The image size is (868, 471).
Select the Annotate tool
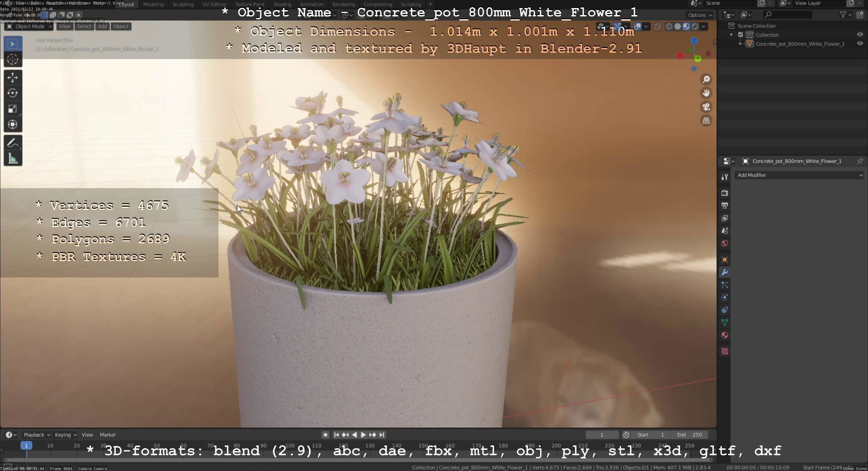click(x=13, y=143)
